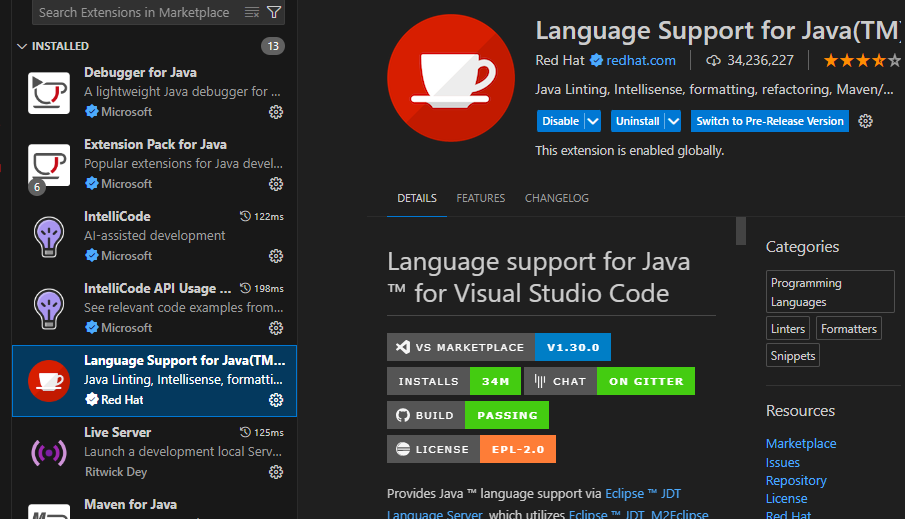
Task: Click the large Java coffee cup logo
Action: [x=451, y=78]
